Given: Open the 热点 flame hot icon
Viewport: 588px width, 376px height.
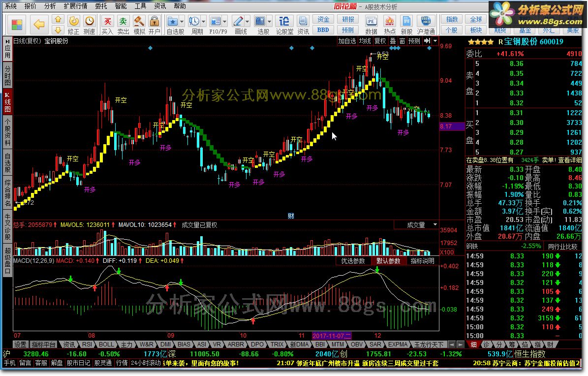Looking at the screenshot, I should pos(390,21).
